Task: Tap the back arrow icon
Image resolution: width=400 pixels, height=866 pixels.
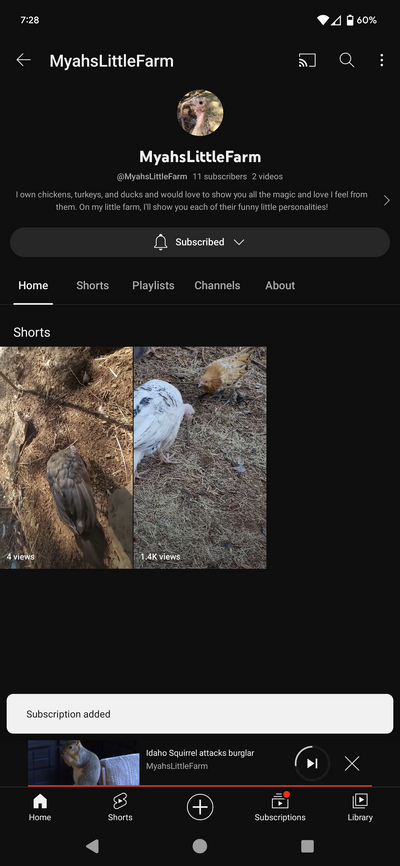Action: [23, 60]
